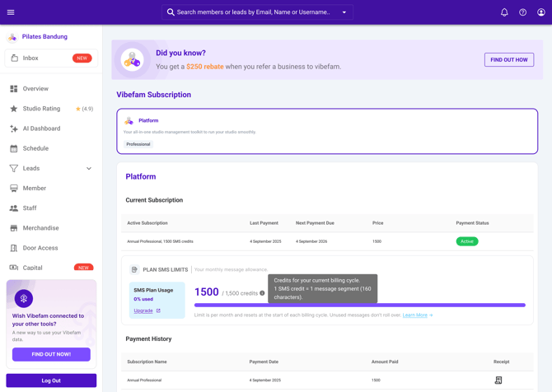Click the integrations icon in the promo card
This screenshot has height=392, width=552.
(x=24, y=298)
